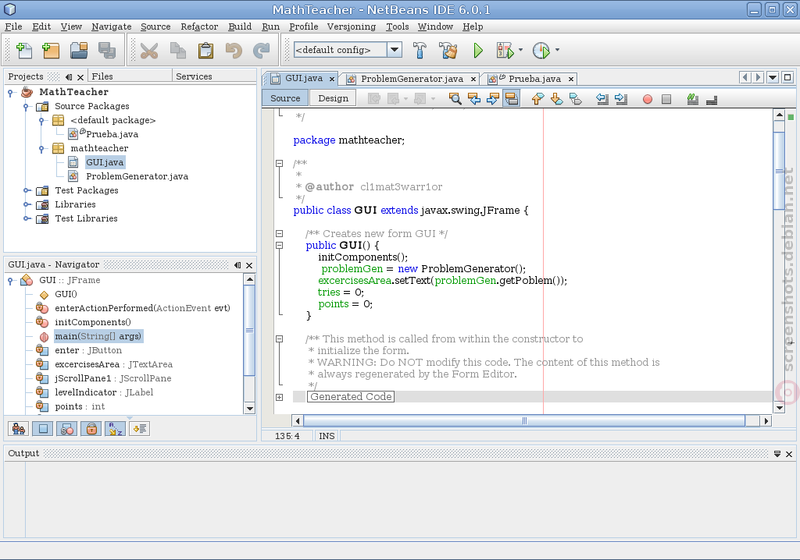
Task: Click Find Previous Occurrence editor icon
Action: pyautogui.click(x=474, y=98)
